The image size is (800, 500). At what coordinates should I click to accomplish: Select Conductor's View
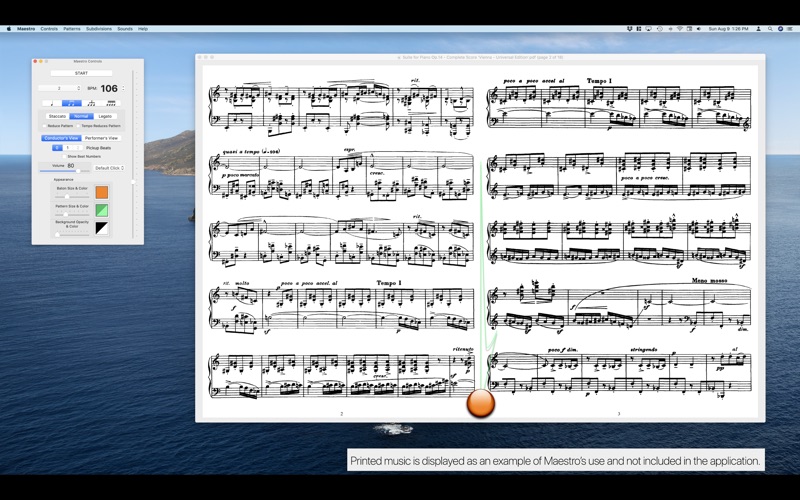[x=61, y=138]
